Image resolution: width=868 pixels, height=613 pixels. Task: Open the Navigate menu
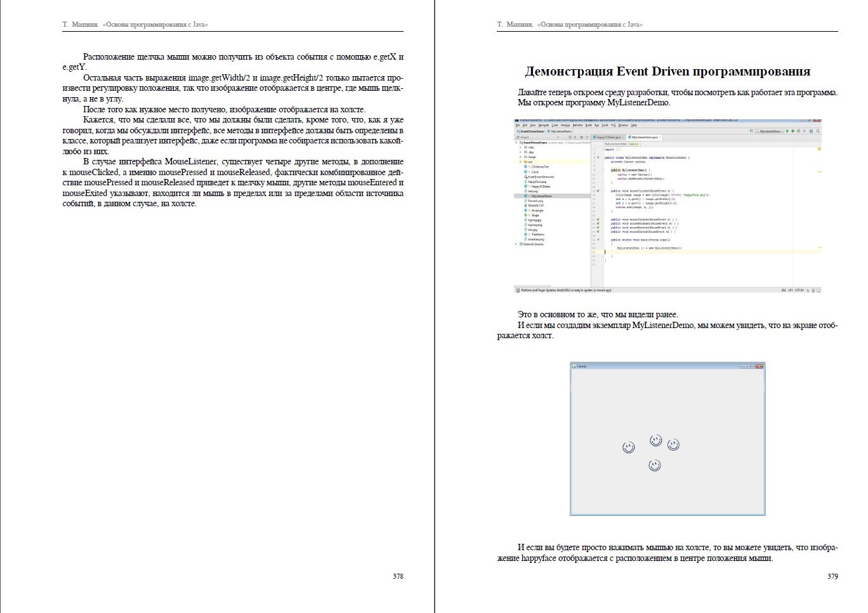pyautogui.click(x=544, y=125)
